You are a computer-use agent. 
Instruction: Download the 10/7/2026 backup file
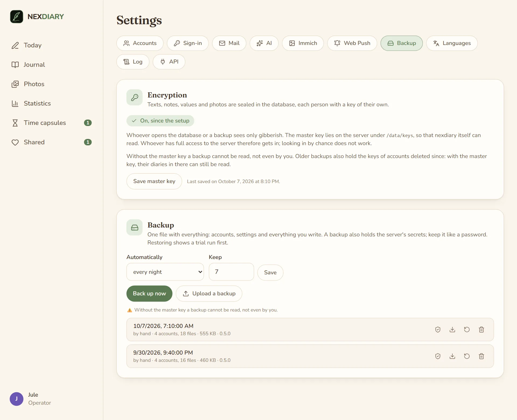click(x=452, y=330)
